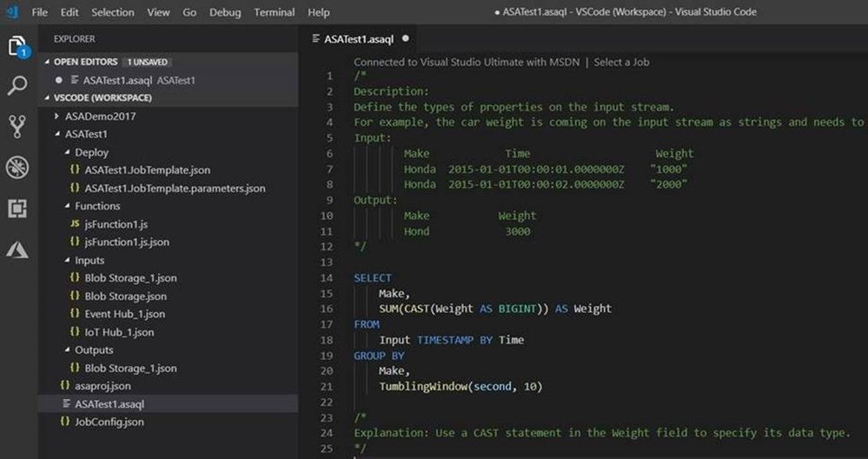Click the JS icon of jsFunction1.js
This screenshot has width=868, height=459.
tap(75, 224)
